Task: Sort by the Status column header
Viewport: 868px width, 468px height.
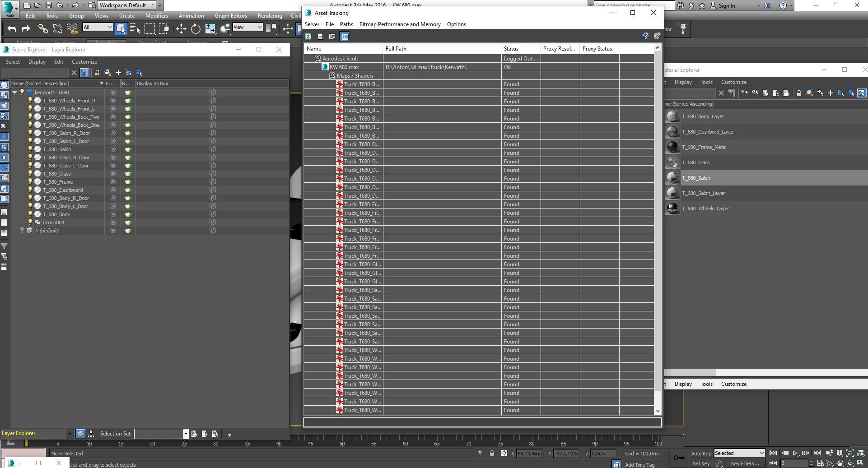Action: 521,49
